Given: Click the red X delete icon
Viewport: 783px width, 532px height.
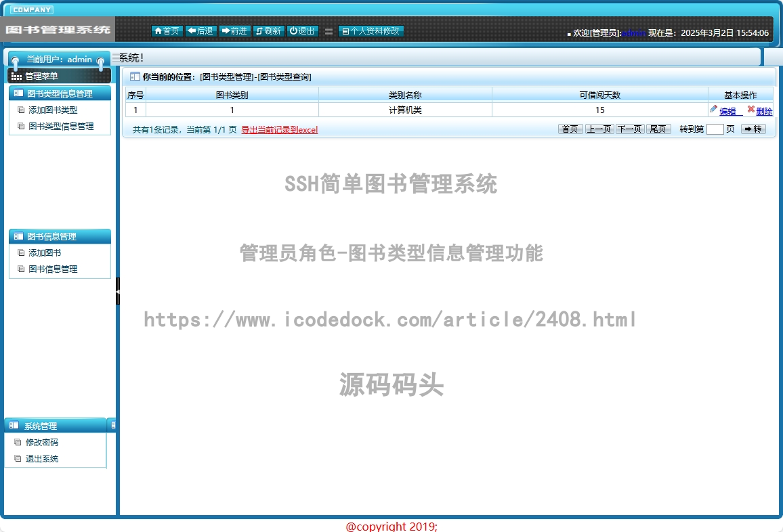Looking at the screenshot, I should click(x=750, y=110).
